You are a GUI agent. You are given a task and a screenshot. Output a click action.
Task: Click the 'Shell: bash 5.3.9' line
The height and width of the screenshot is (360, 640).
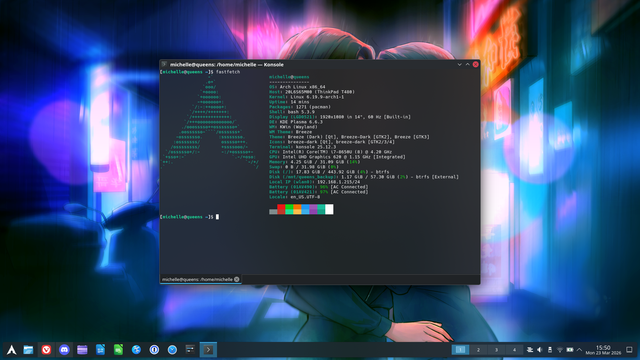click(x=292, y=112)
